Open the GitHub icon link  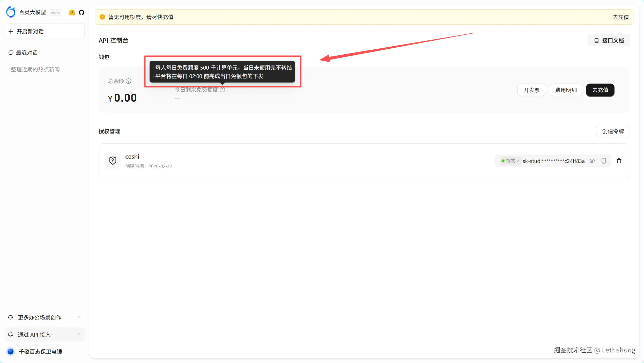(x=82, y=12)
